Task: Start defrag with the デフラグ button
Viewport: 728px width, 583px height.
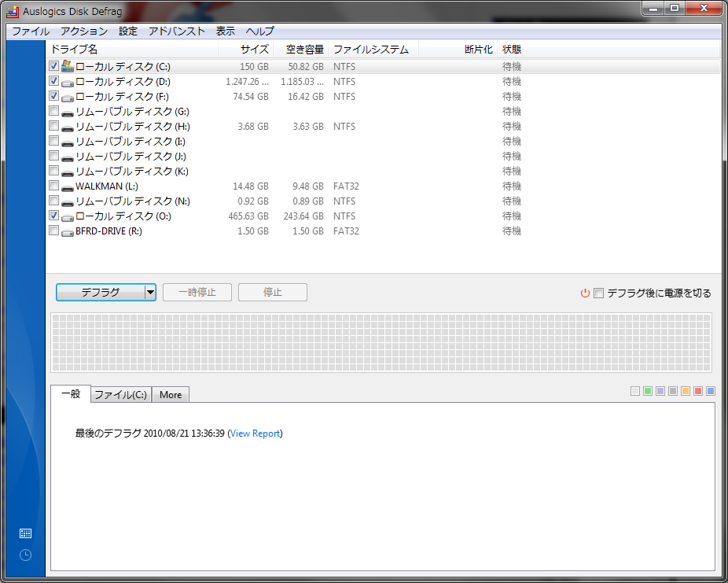Action: [x=101, y=293]
